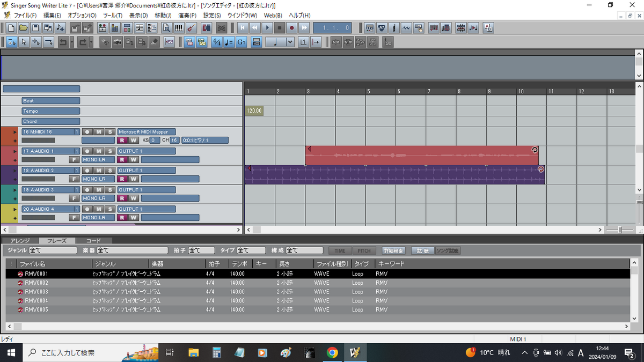Switch to the コード tab
This screenshot has width=644, height=362.
pos(93,241)
